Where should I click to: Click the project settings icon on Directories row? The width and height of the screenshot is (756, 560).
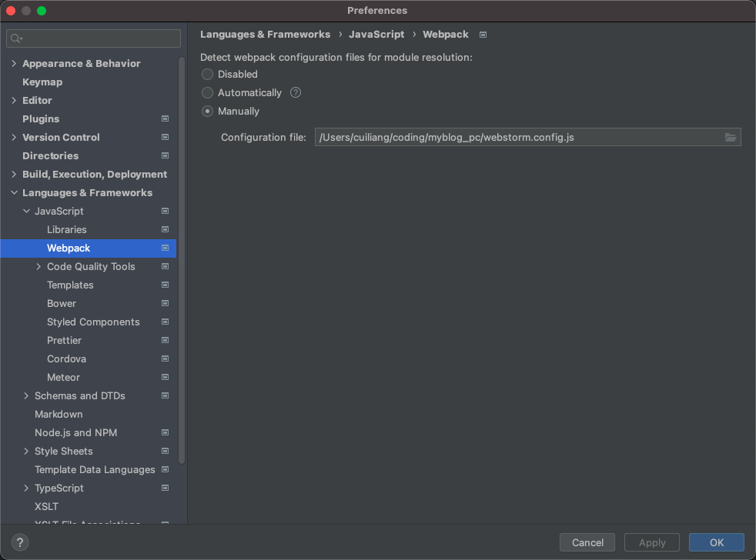point(165,155)
